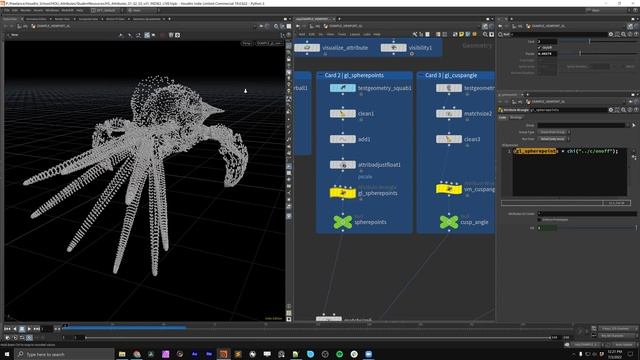Click the VEXpression code editor
Viewport: 640px width, 360px height.
(x=570, y=172)
